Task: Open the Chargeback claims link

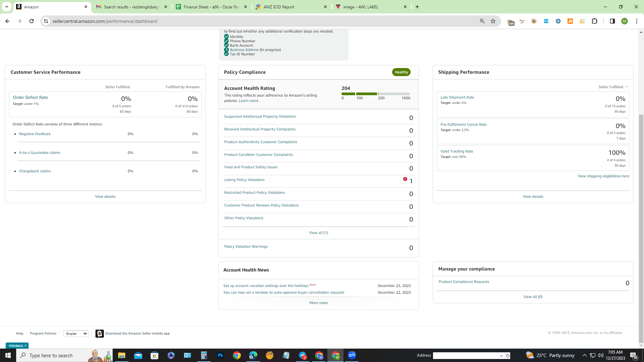Action: [35, 171]
